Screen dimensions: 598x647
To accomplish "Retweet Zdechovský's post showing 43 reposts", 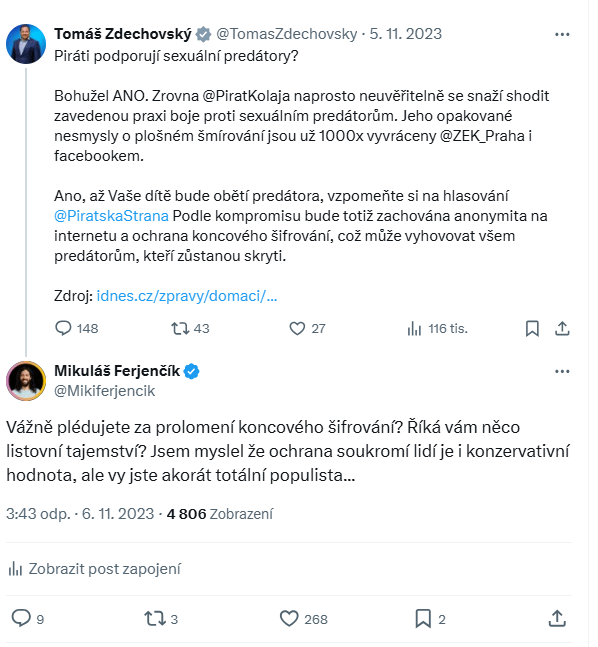I will tap(190, 328).
